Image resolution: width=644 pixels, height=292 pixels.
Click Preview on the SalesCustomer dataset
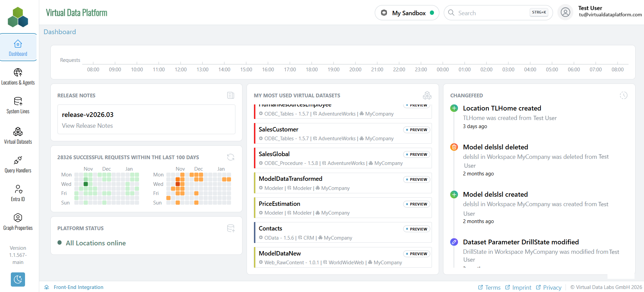(416, 130)
